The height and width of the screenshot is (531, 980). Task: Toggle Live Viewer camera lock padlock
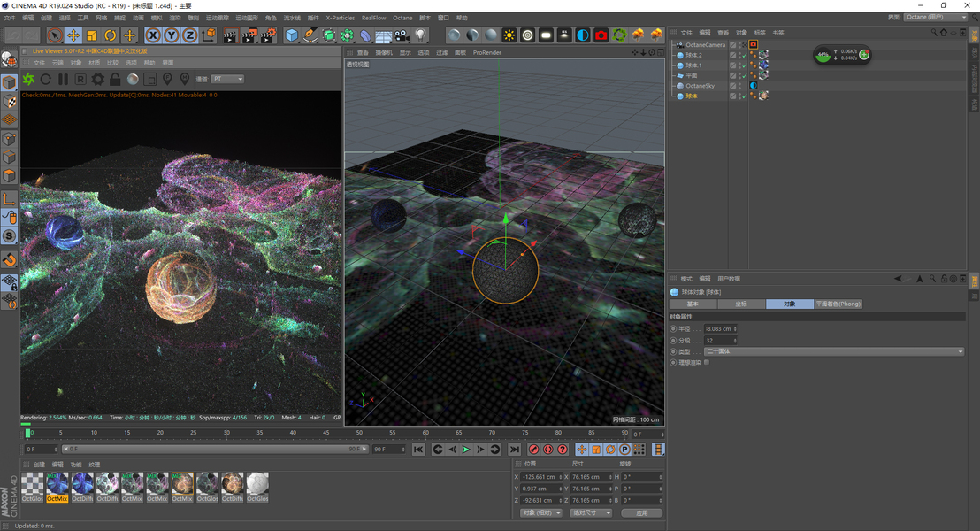pyautogui.click(x=115, y=79)
